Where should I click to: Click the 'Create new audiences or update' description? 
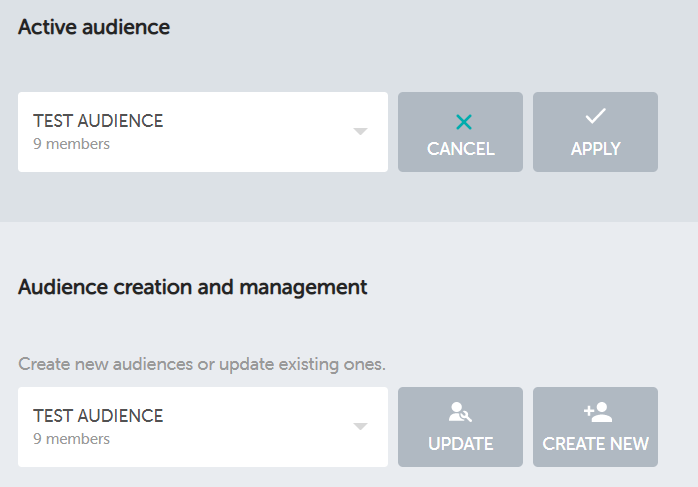click(201, 363)
